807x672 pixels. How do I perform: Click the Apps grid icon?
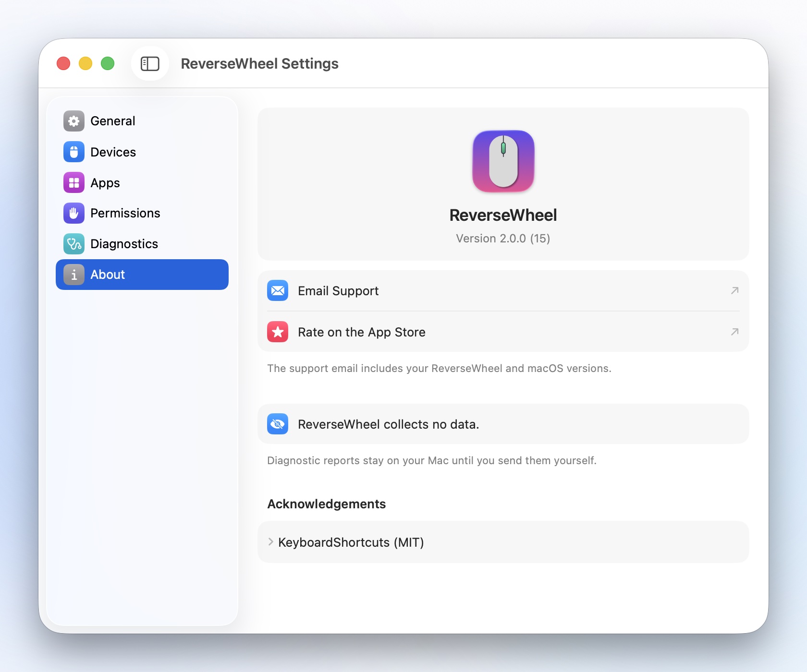[74, 182]
